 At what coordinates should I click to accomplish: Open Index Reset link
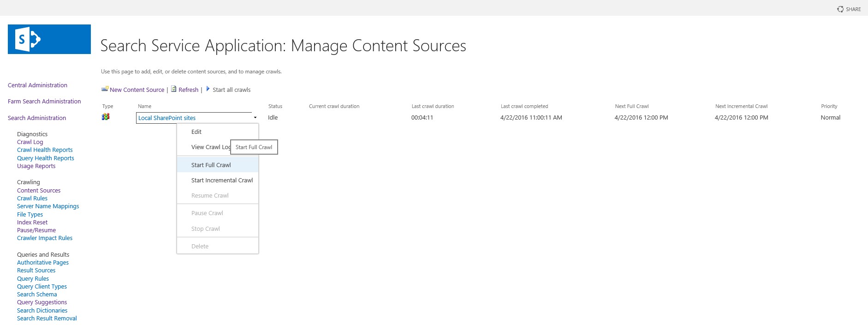(x=32, y=223)
